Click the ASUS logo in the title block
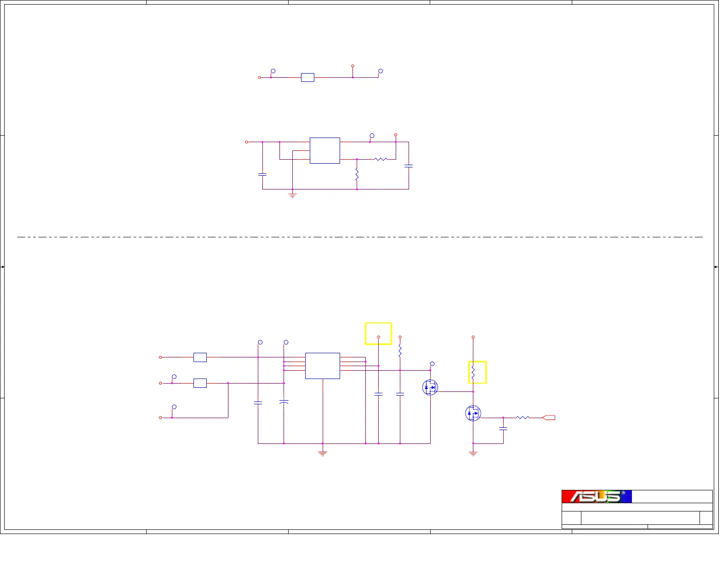 (597, 496)
